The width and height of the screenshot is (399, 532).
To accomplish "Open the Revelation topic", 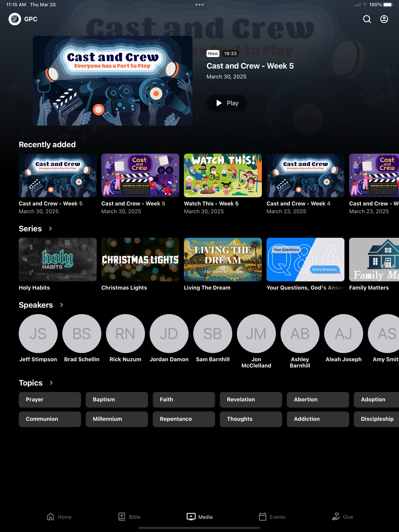I will [251, 399].
